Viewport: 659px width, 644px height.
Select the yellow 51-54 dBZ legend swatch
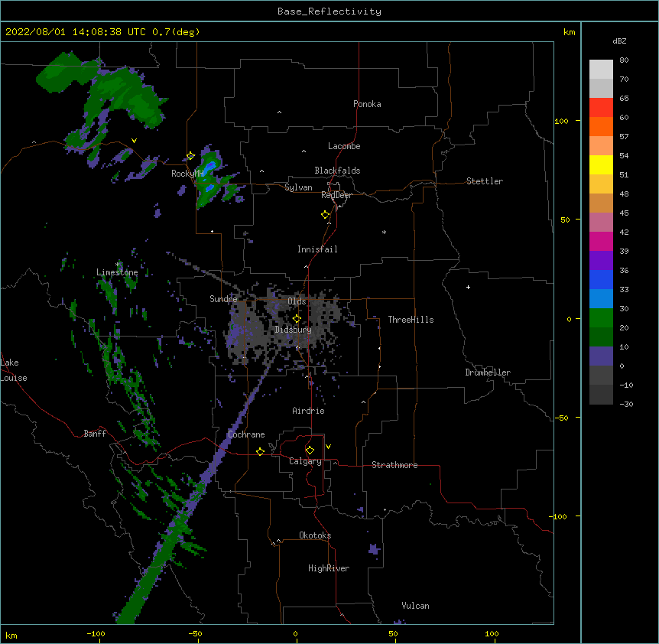pyautogui.click(x=601, y=164)
